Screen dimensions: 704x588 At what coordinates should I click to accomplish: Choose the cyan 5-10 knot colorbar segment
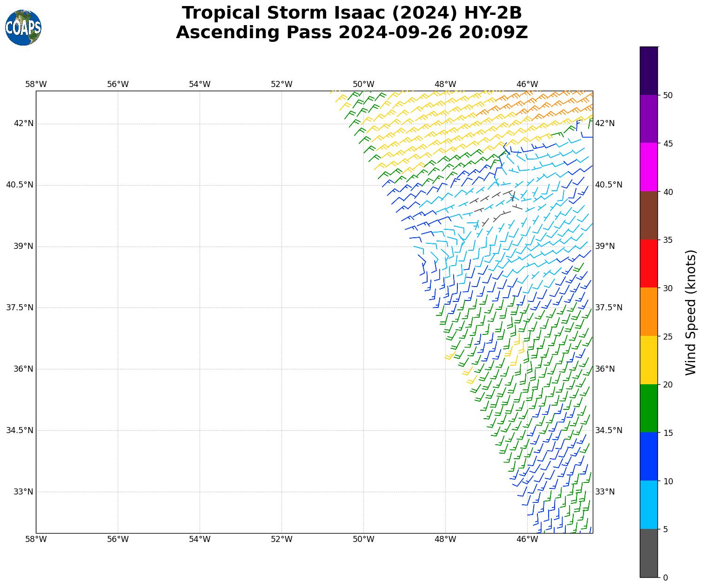pos(649,505)
